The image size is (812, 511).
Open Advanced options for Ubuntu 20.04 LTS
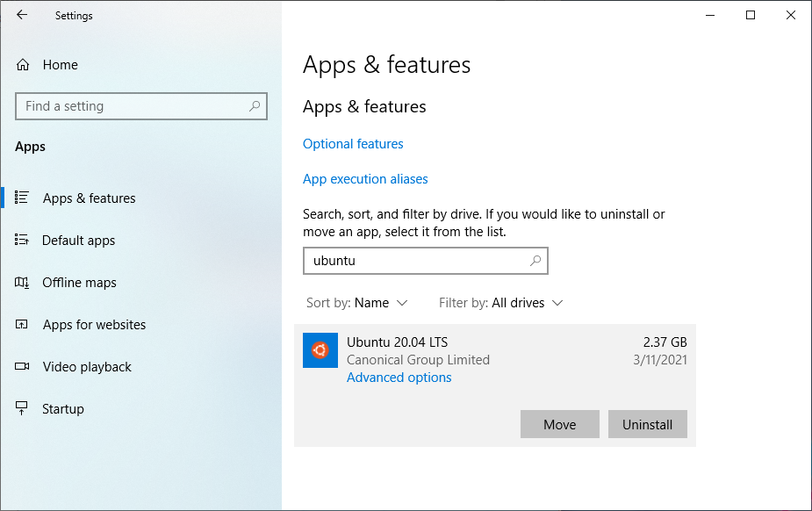click(399, 378)
